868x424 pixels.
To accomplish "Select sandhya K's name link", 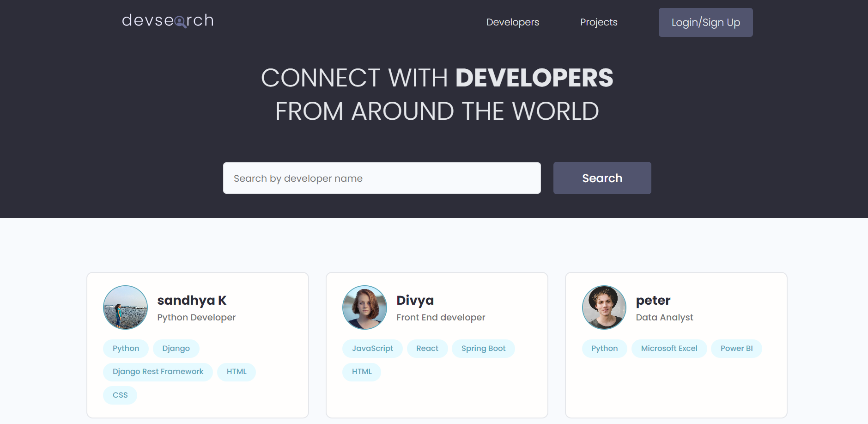I will pyautogui.click(x=191, y=300).
